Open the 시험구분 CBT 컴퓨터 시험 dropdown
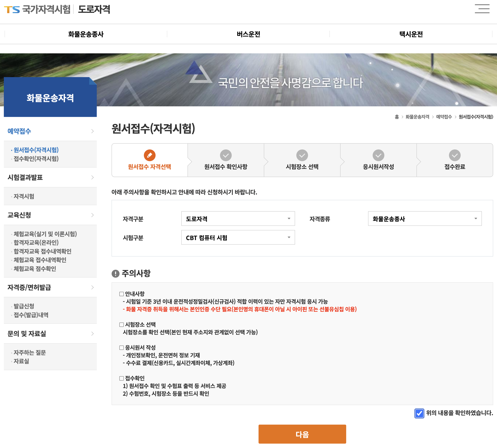The height and width of the screenshot is (448, 497). point(238,238)
